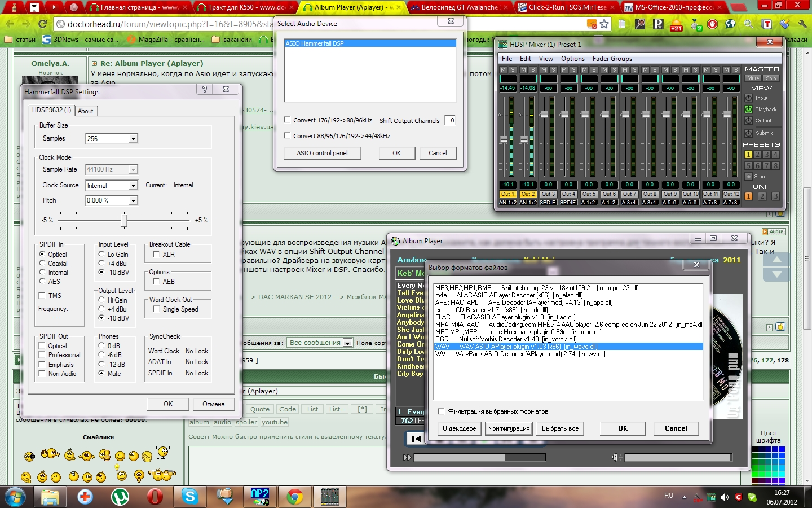Open the Fader Groups menu
This screenshot has height=508, width=812.
[612, 59]
